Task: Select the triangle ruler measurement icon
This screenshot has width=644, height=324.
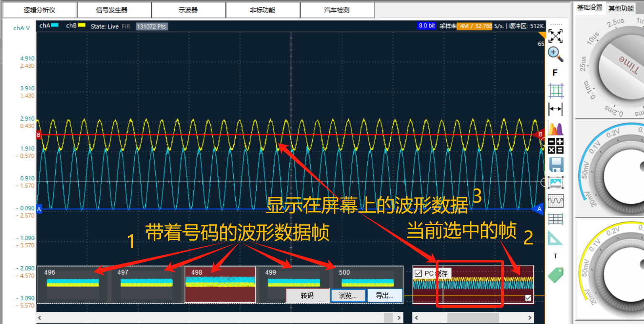Action: coord(556,237)
